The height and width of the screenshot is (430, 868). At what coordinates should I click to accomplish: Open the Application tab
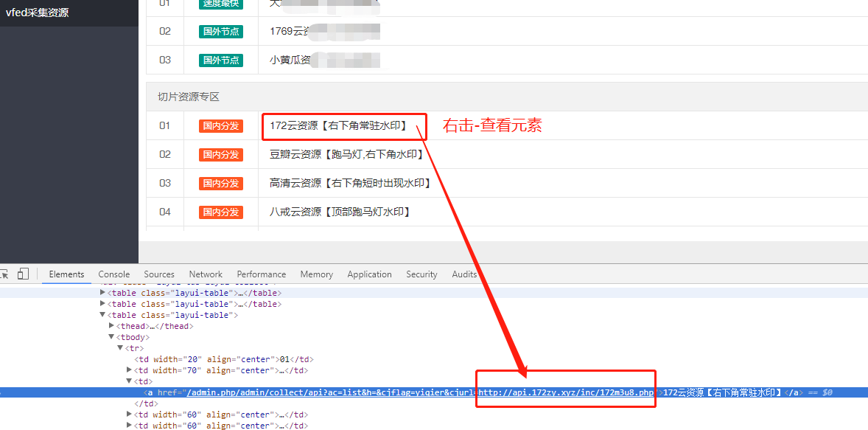(x=369, y=274)
